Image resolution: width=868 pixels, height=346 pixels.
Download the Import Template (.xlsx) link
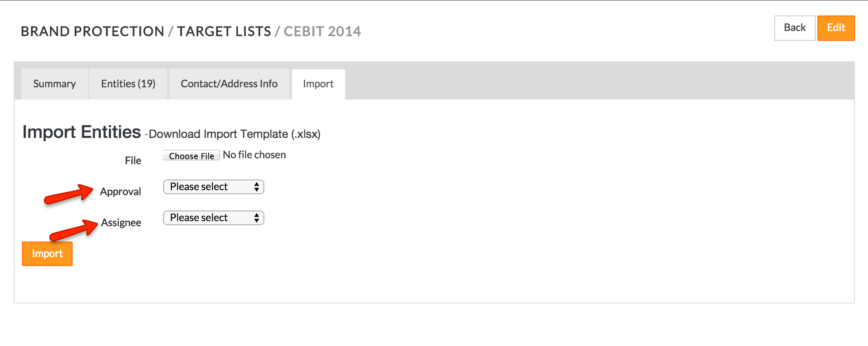click(235, 134)
